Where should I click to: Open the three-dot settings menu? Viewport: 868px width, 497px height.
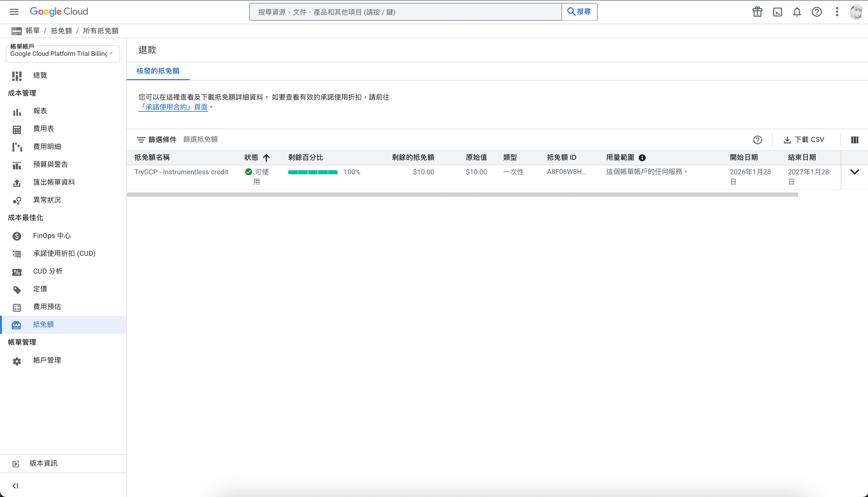tap(837, 12)
